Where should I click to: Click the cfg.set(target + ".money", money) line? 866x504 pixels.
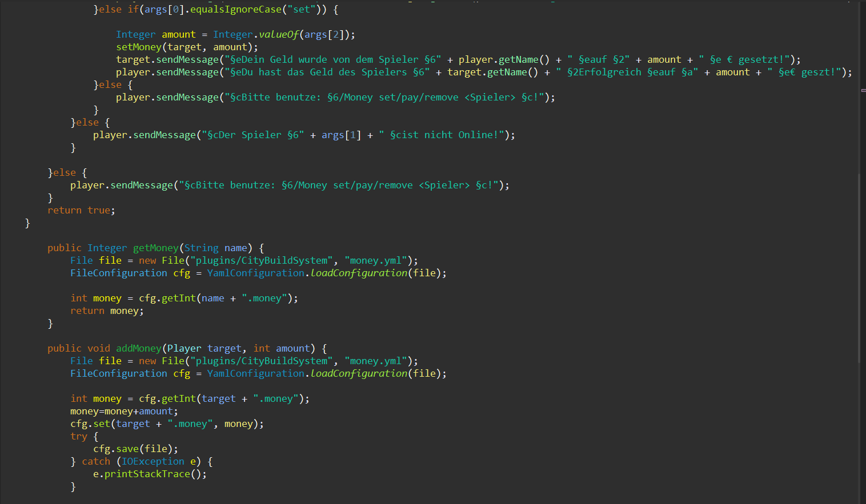(x=167, y=424)
